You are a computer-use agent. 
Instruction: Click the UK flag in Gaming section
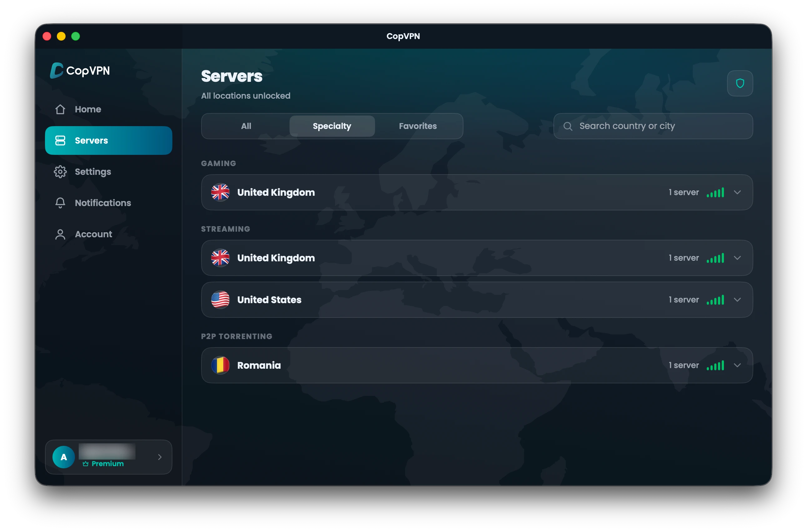(220, 192)
